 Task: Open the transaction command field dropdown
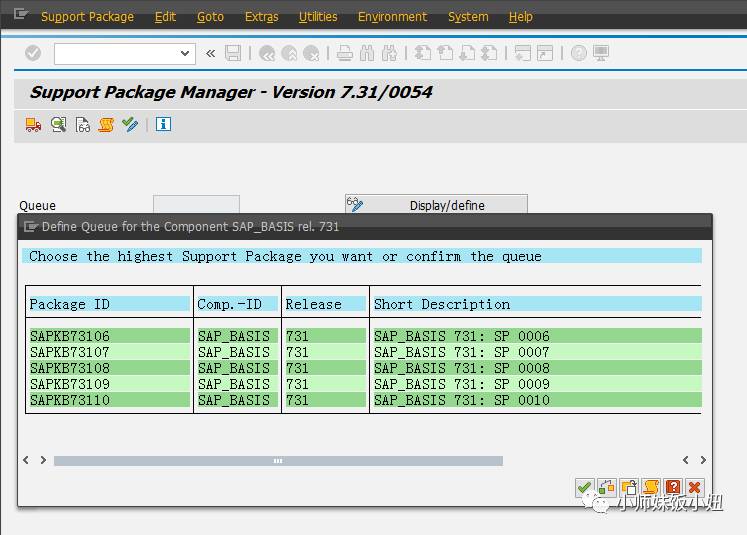(185, 53)
